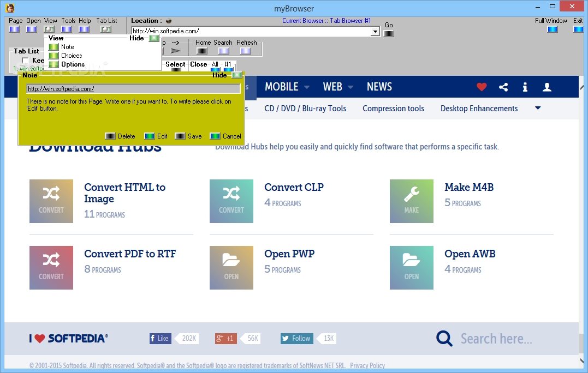Click the View menu toggle button

(x=49, y=29)
